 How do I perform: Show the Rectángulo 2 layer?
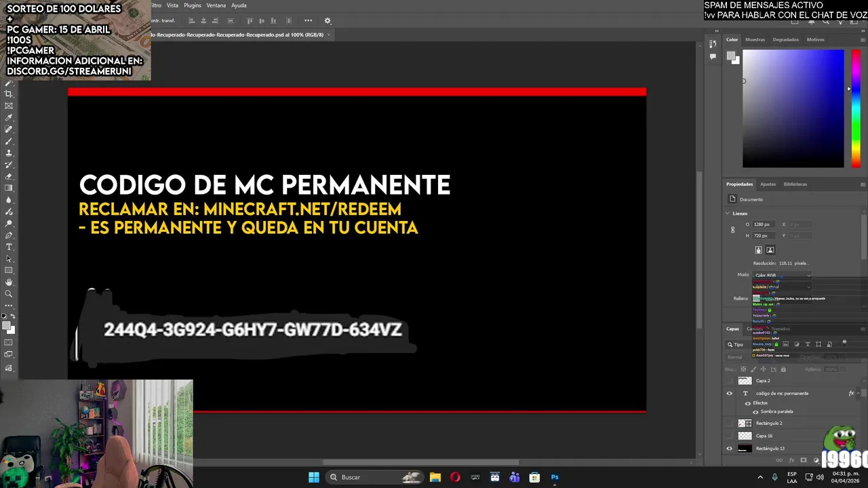click(x=730, y=423)
